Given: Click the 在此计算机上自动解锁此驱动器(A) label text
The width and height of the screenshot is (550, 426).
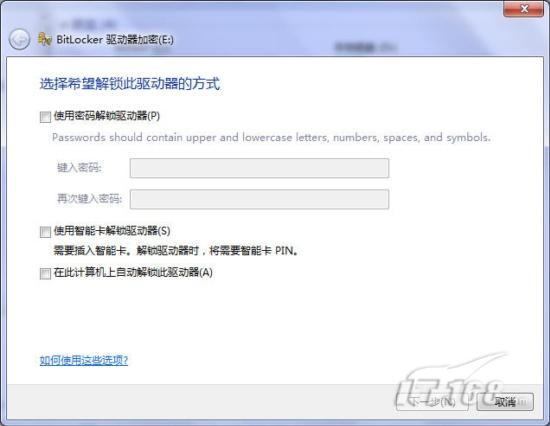Looking at the screenshot, I should 133,272.
